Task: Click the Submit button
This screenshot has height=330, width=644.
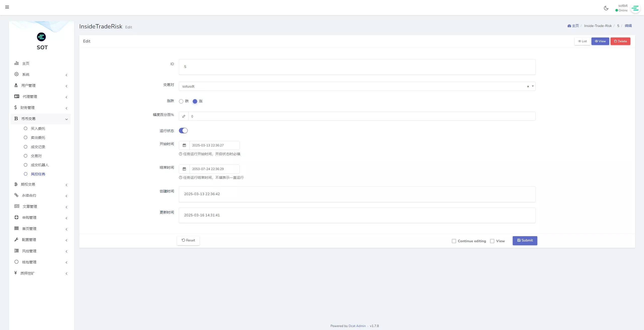Action: click(525, 240)
